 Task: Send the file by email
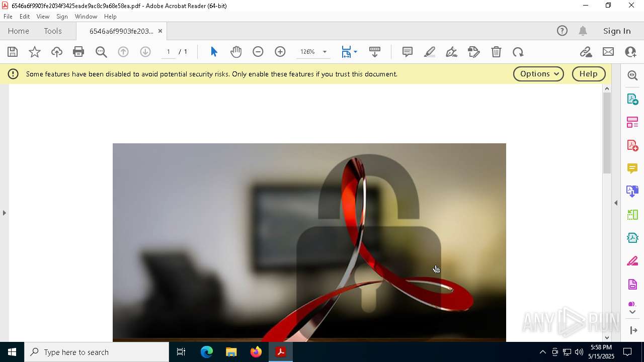pos(608,52)
